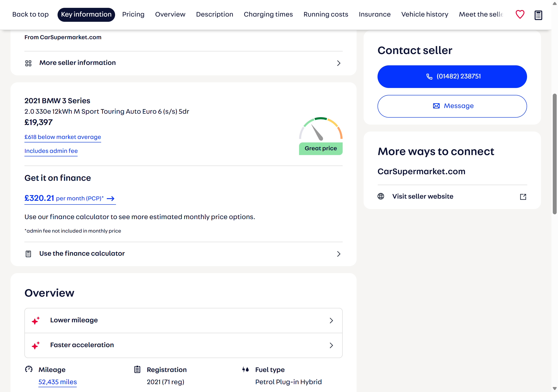
Task: Click the fuel icon beside Fuel type
Action: pos(245,369)
